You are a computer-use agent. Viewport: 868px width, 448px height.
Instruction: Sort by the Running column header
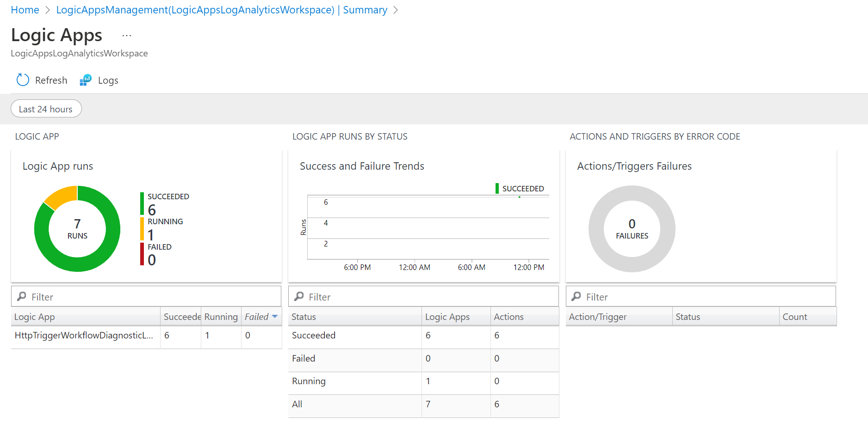coord(221,317)
